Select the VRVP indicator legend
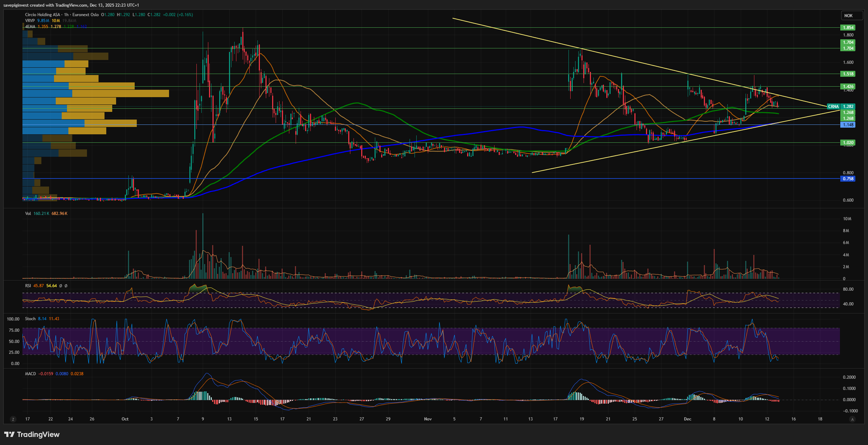 coord(30,21)
